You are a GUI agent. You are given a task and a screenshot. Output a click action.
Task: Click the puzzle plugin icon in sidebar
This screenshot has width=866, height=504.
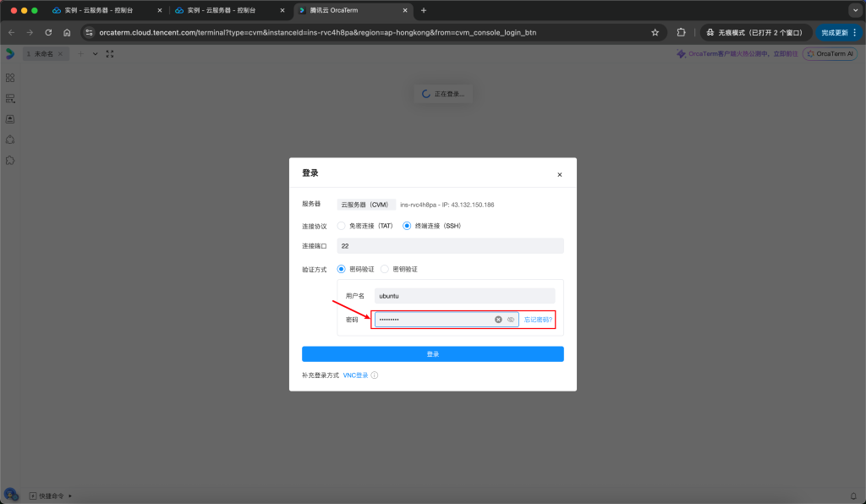tap(9, 160)
